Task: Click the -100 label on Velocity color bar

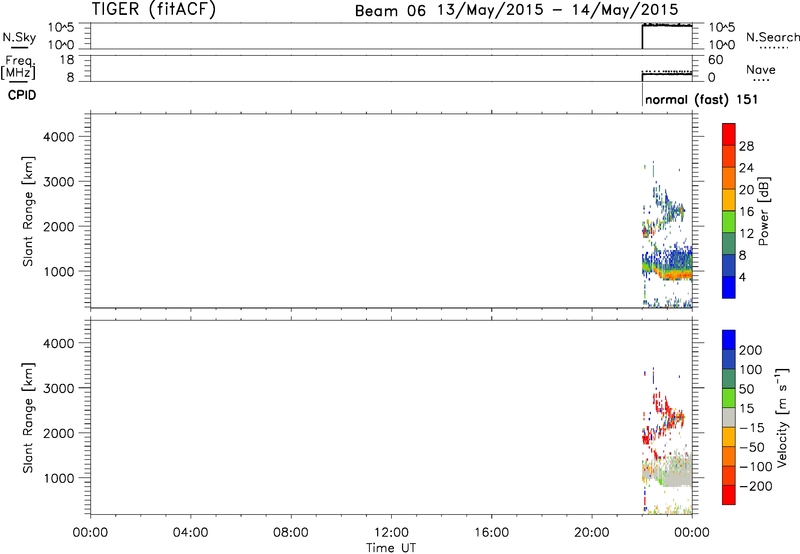Action: (755, 466)
